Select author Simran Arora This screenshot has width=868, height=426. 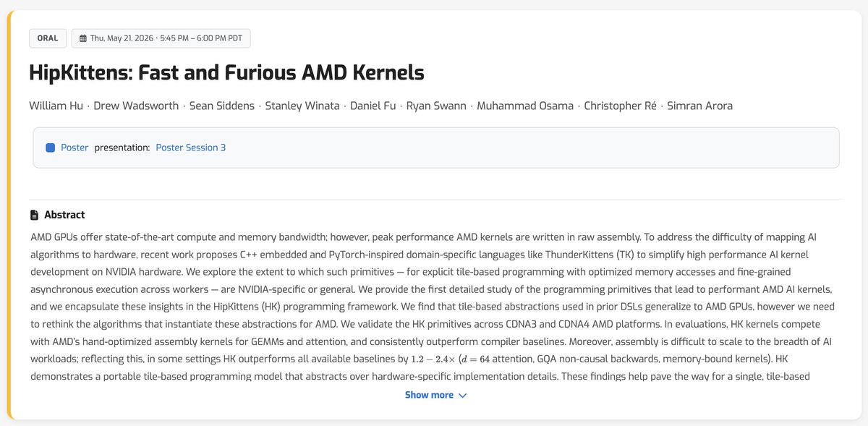pos(699,106)
